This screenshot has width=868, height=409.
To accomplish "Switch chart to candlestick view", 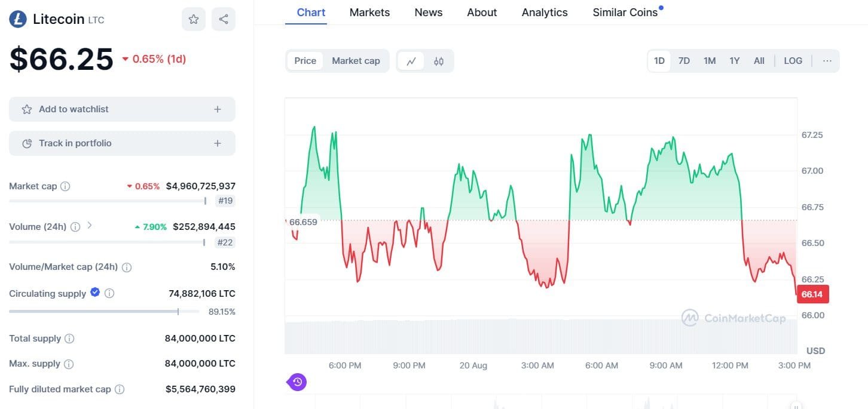I will click(x=438, y=60).
